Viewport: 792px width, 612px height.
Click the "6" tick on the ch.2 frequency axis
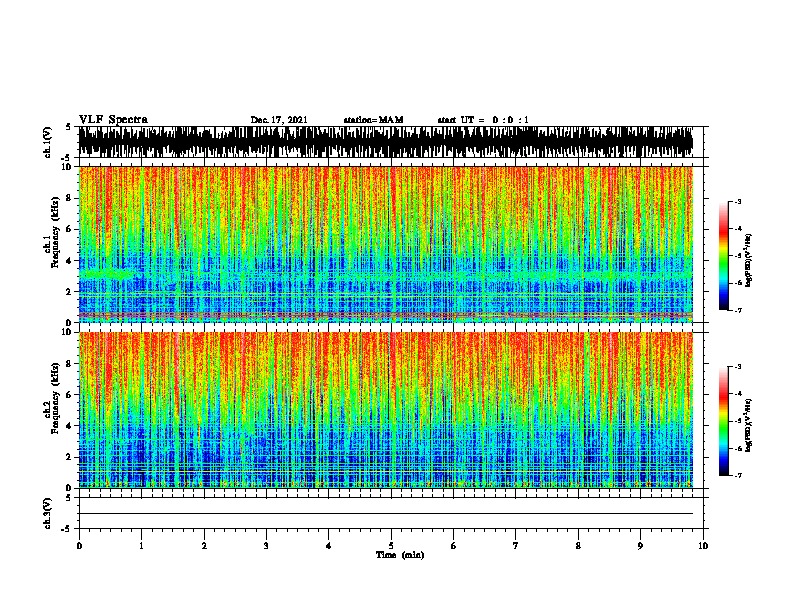69,395
